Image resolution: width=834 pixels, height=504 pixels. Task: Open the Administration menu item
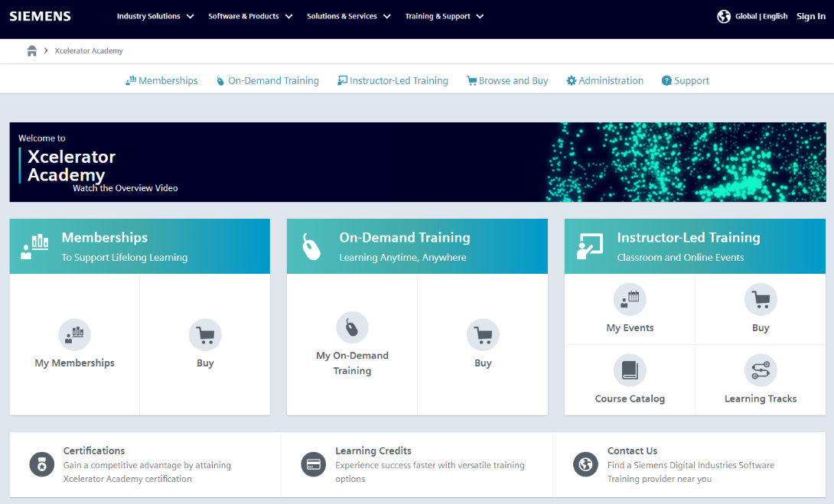pyautogui.click(x=604, y=81)
